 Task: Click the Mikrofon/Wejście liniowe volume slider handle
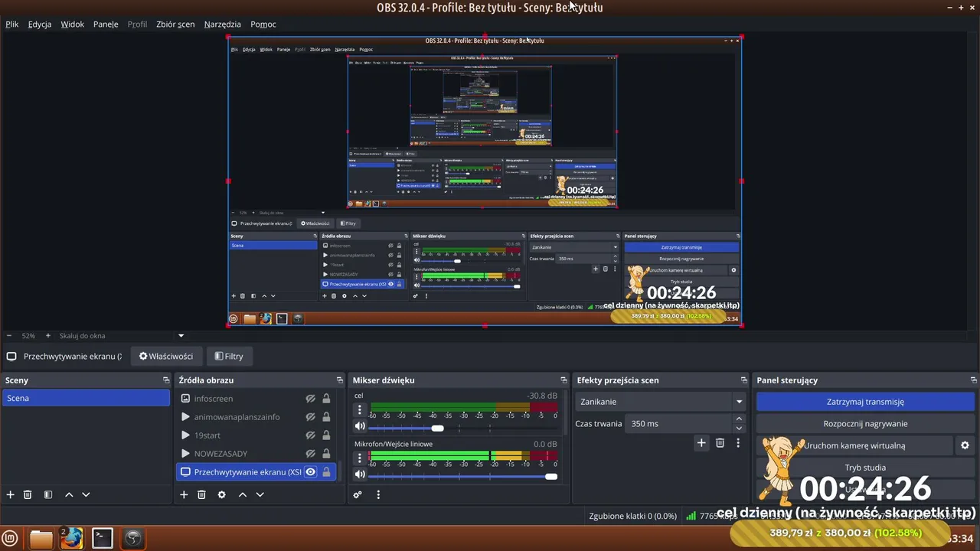pos(551,476)
